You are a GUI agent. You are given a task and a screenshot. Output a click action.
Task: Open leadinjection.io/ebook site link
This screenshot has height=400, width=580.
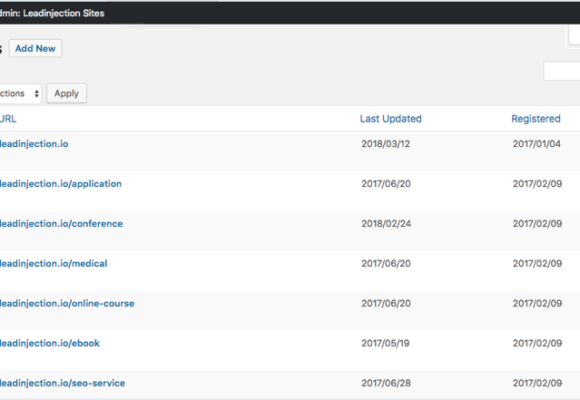point(50,344)
